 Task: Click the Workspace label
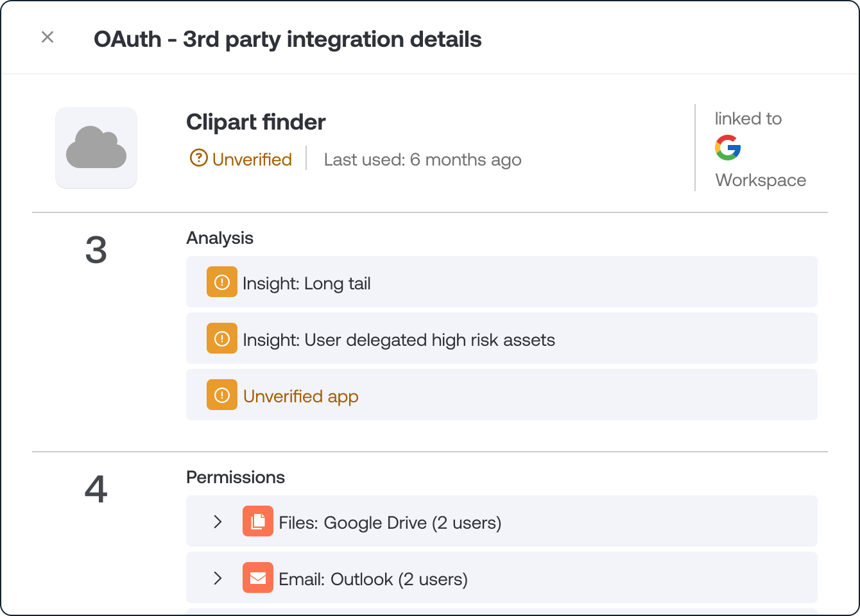761,180
